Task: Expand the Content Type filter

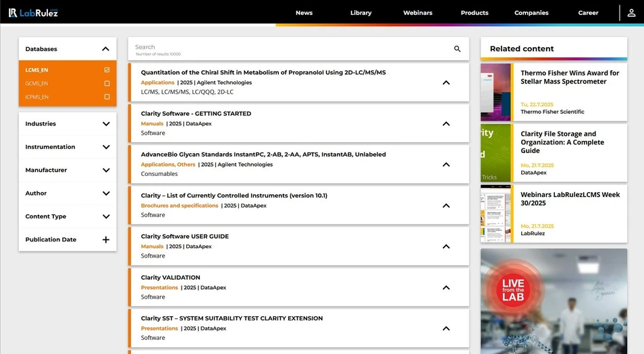Action: pyautogui.click(x=106, y=216)
